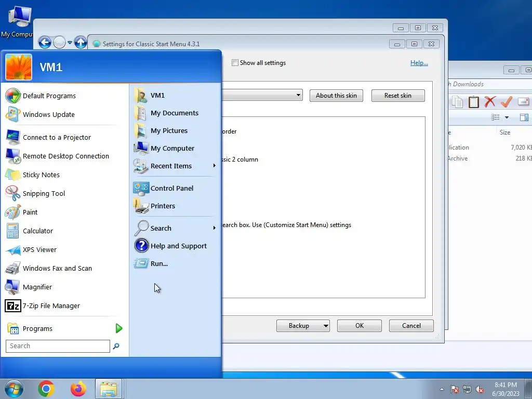This screenshot has width=532, height=399.
Task: Open Paint from the start menu
Action: pos(21,212)
